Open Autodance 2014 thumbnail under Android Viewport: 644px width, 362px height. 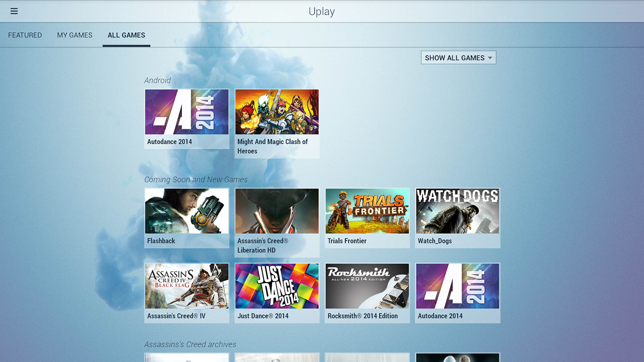point(187,112)
